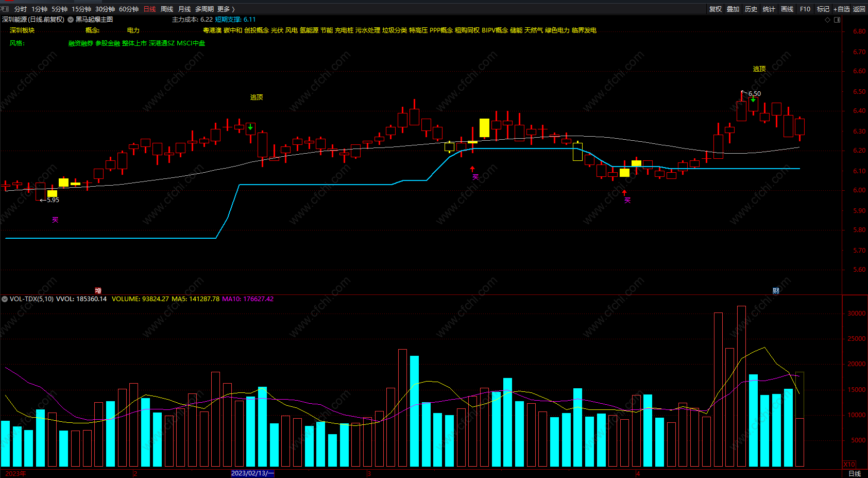Screen dimensions: 868x478
Task: Open the 充电桩 concept link
Action: tap(344, 30)
